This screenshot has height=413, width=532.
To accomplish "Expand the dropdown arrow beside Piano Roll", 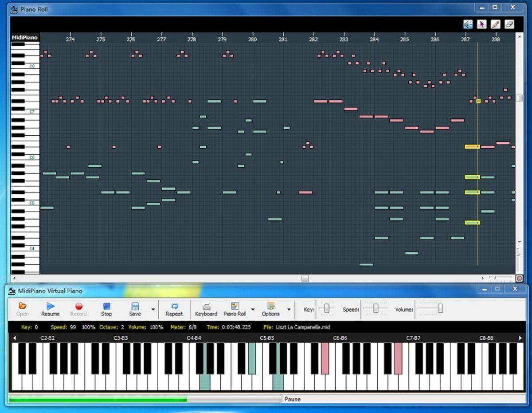I will tap(253, 310).
